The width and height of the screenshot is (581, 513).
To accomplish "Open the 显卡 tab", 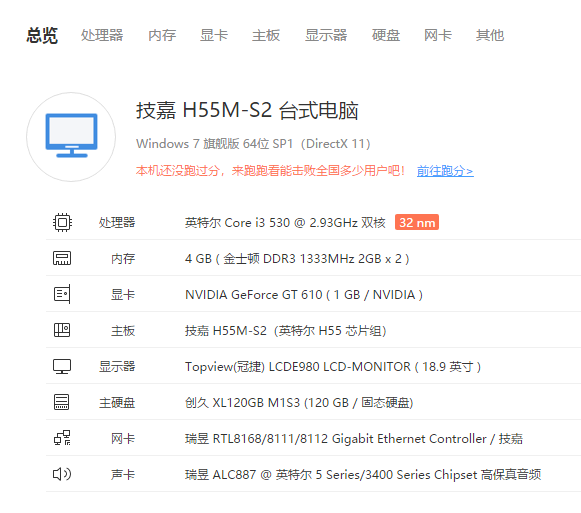I will tap(214, 36).
